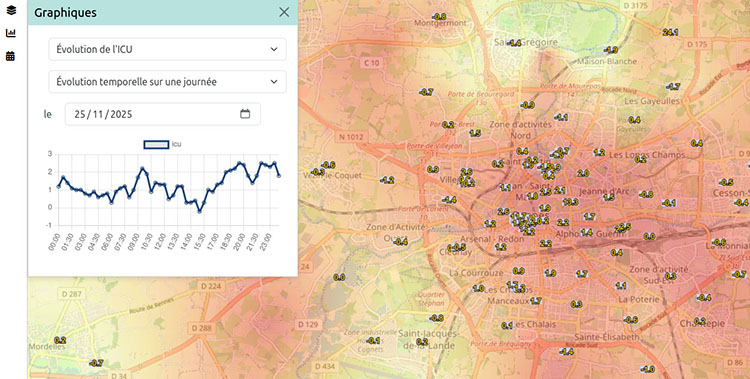Click the 1.5 marker near Porte de Brest
The height and width of the screenshot is (379, 750).
[474, 134]
